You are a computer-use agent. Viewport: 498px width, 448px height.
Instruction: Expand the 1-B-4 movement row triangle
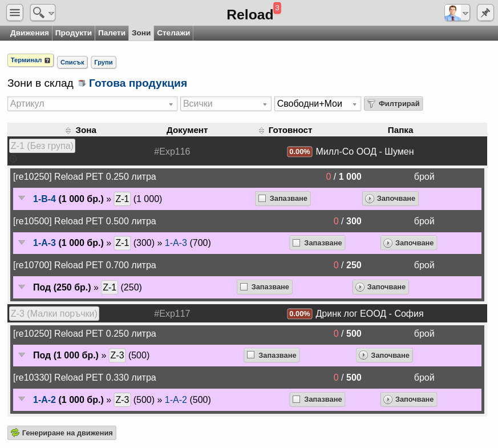tap(22, 198)
